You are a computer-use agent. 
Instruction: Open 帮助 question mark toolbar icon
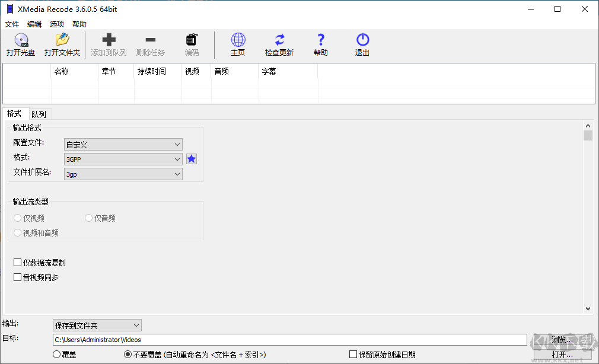[321, 39]
